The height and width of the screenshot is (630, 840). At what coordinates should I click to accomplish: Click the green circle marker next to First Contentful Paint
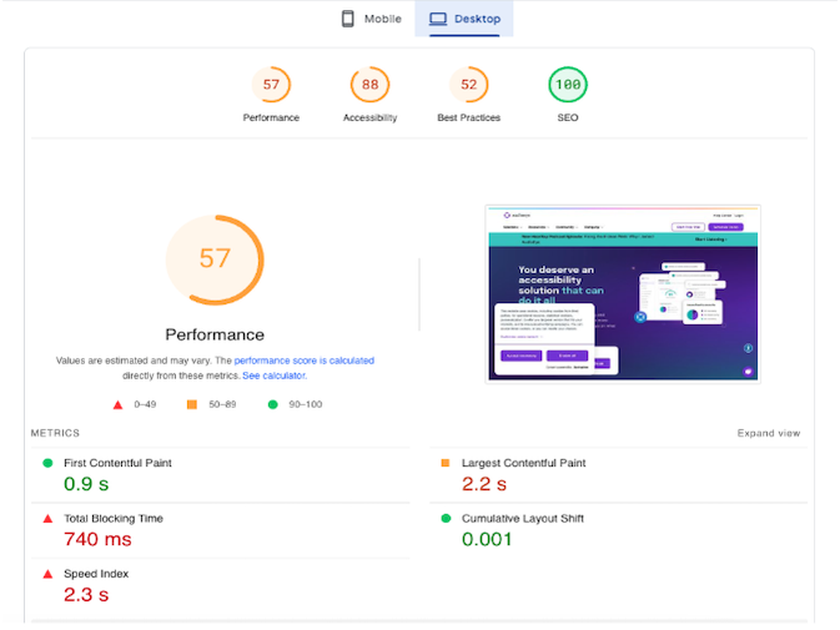(x=47, y=462)
